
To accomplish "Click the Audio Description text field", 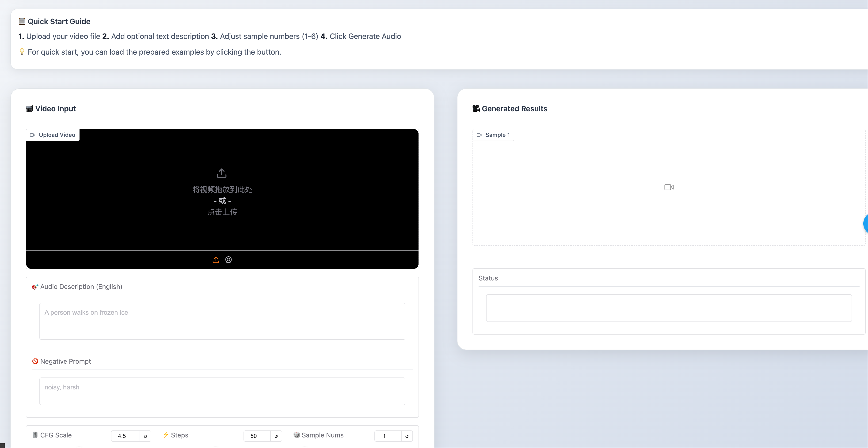I will (x=222, y=321).
